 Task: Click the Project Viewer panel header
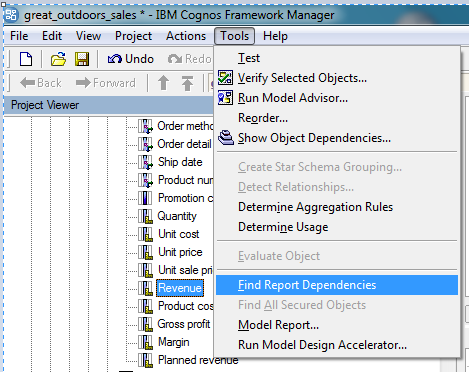click(108, 105)
